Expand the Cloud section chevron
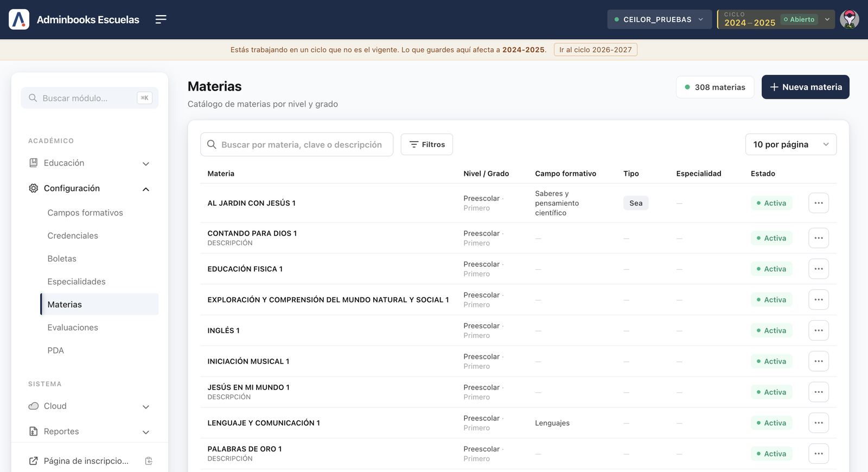This screenshot has height=472, width=868. coord(146,406)
